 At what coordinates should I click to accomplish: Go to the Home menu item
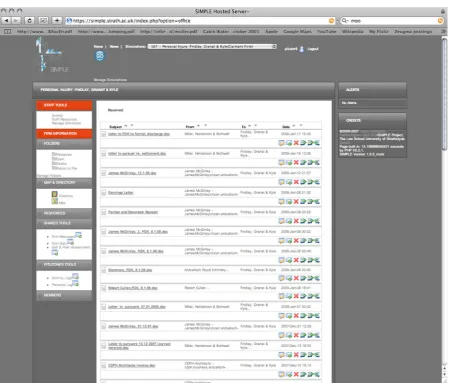(x=98, y=46)
